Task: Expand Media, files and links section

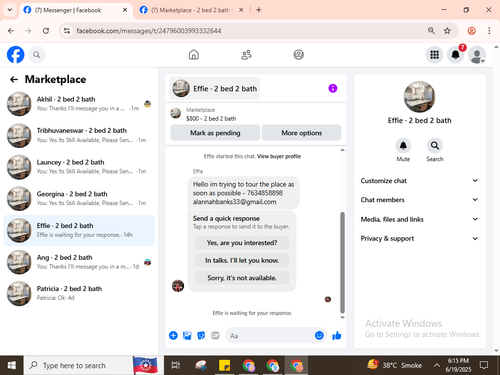Action: [x=419, y=219]
